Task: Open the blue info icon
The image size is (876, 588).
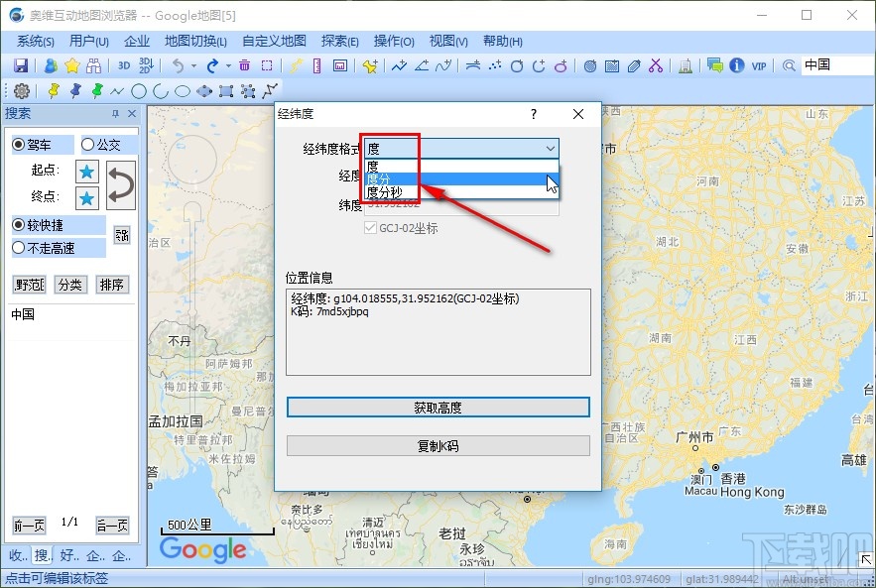Action: (x=735, y=65)
